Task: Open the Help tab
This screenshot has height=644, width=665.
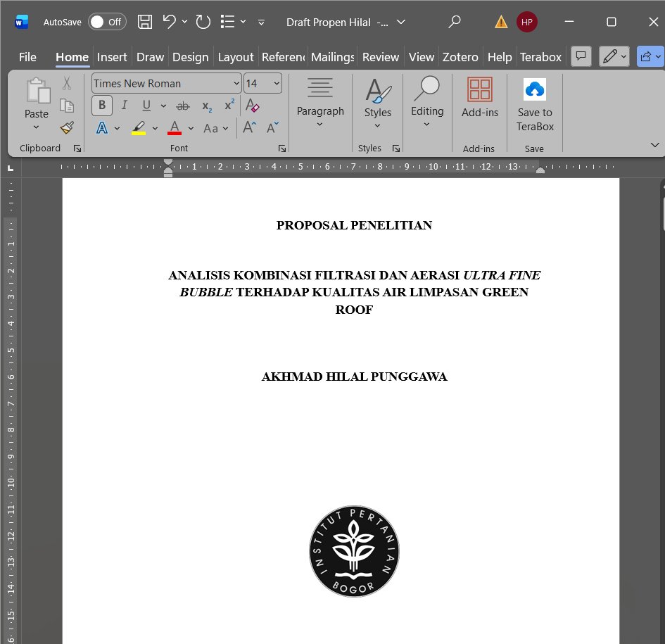Action: [x=500, y=57]
